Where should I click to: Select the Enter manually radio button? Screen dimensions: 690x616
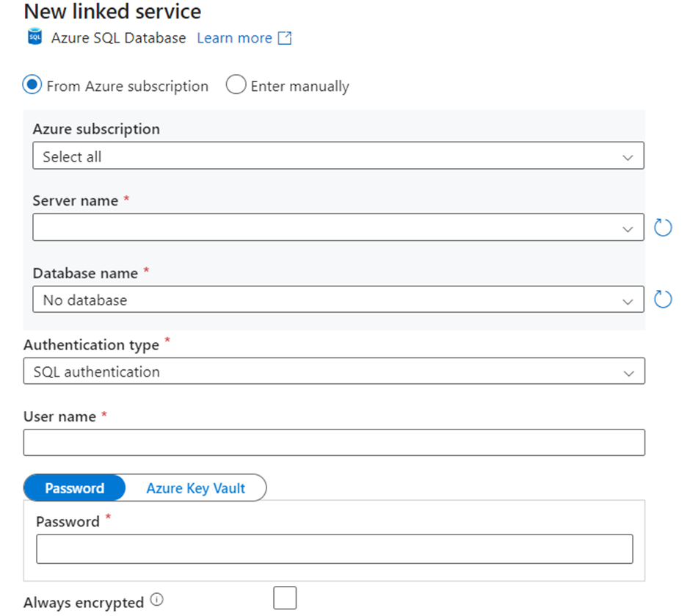[x=236, y=85]
